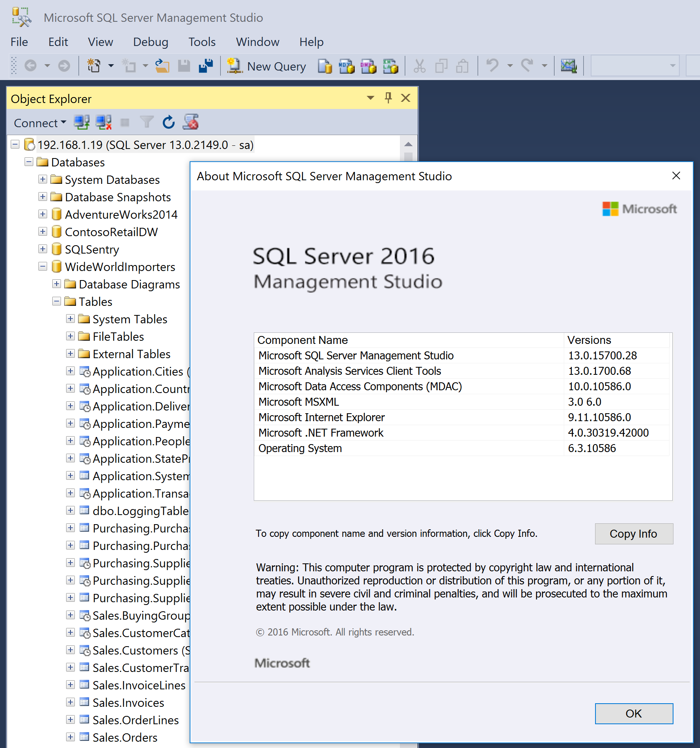This screenshot has width=700, height=748.
Task: Open the empty toolbar combo box
Action: click(635, 66)
